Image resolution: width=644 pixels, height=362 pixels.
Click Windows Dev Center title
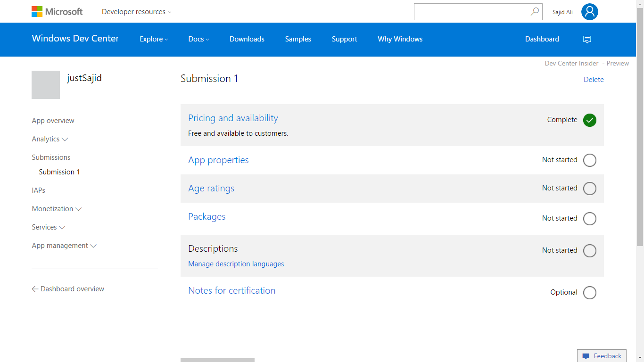point(75,39)
